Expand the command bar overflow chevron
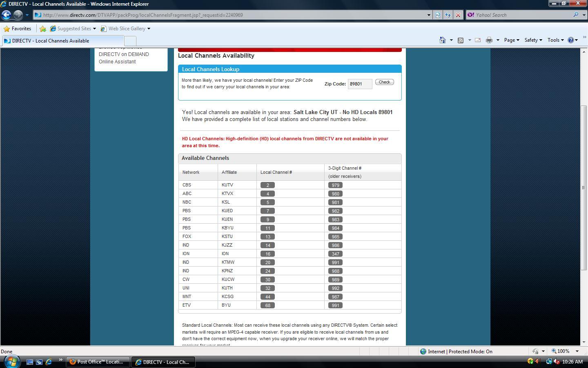 584,38
